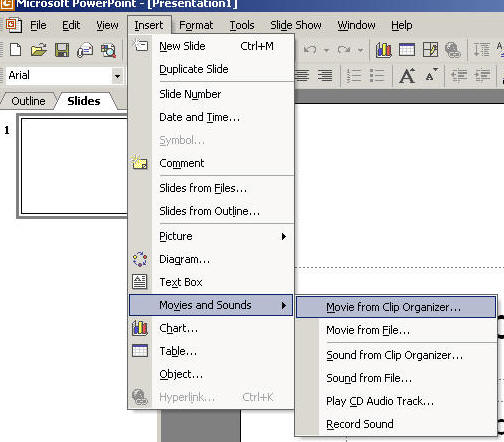Image resolution: width=504 pixels, height=442 pixels.
Task: Toggle the bulleted list button
Action: click(377, 75)
